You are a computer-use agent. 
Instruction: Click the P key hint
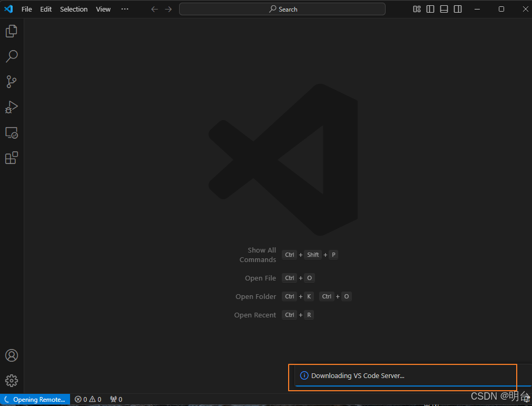(x=333, y=255)
